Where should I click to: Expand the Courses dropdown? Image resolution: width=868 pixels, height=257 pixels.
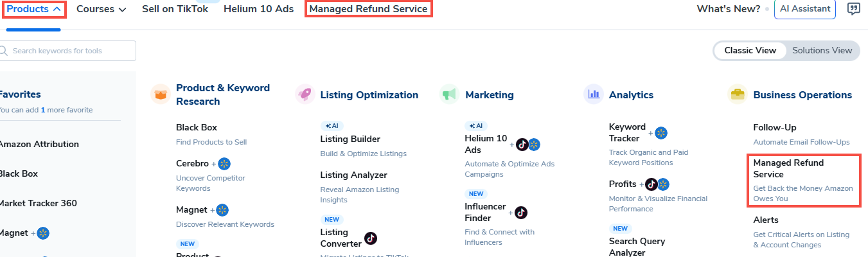101,9
